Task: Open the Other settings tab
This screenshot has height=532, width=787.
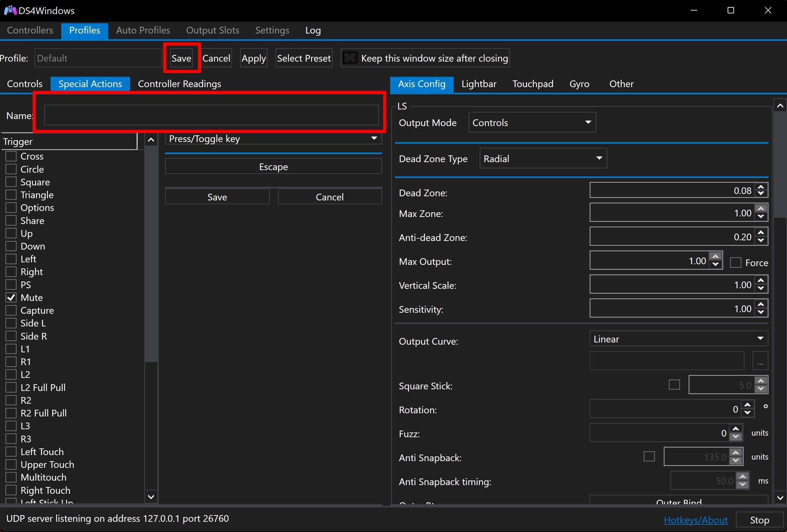Action: tap(621, 84)
